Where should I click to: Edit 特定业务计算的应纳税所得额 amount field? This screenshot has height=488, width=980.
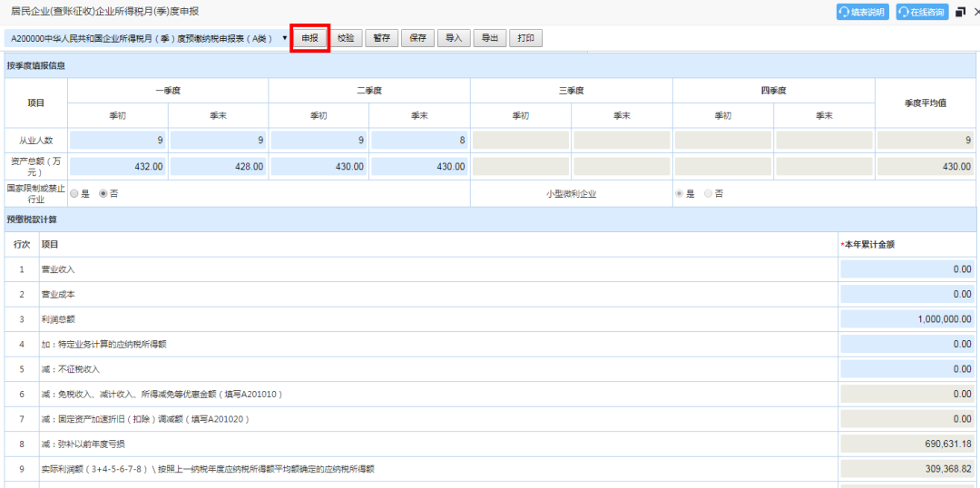[907, 345]
